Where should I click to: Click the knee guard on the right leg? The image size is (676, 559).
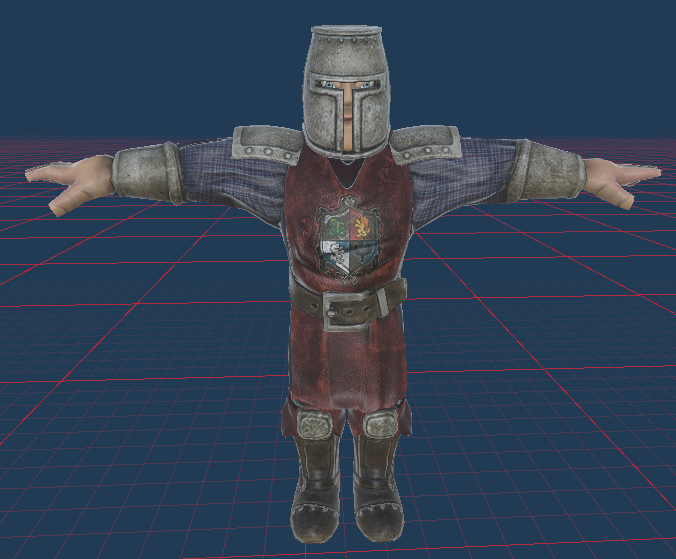pos(381,424)
